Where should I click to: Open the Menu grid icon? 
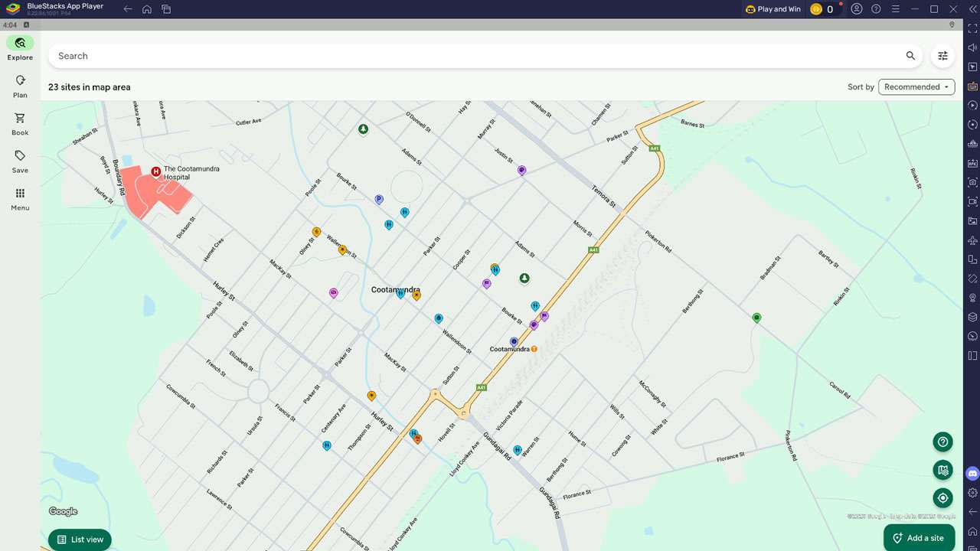coord(20,194)
